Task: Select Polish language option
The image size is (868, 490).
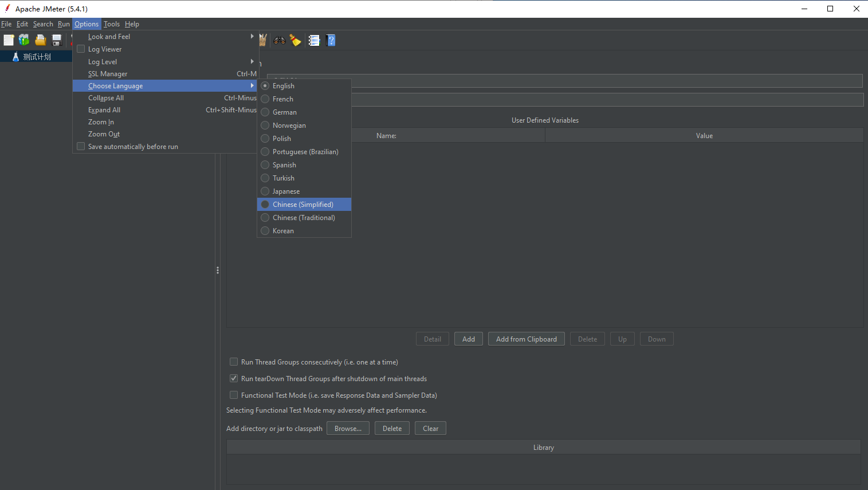Action: pos(304,139)
